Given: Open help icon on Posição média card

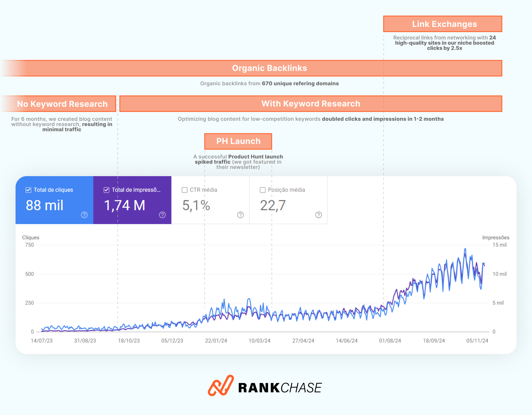Looking at the screenshot, I should [319, 215].
